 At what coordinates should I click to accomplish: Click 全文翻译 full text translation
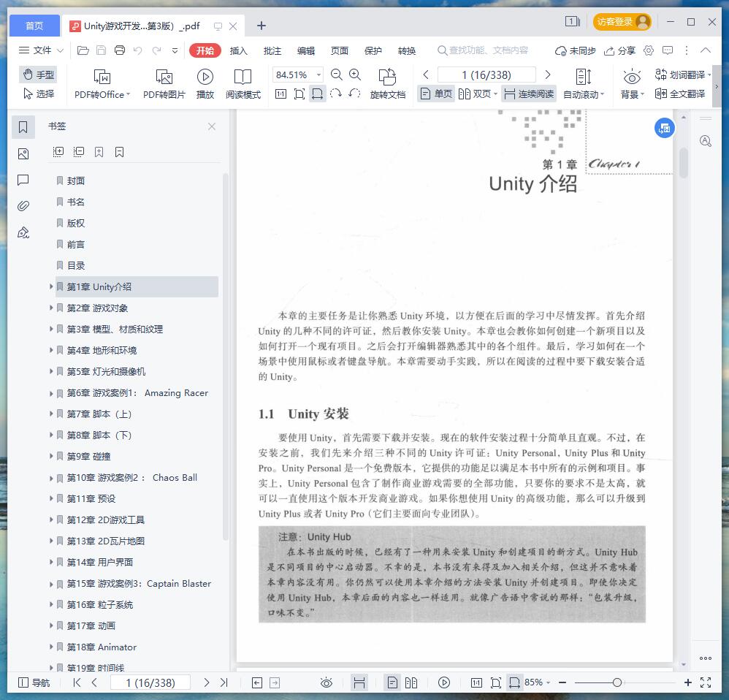click(680, 94)
